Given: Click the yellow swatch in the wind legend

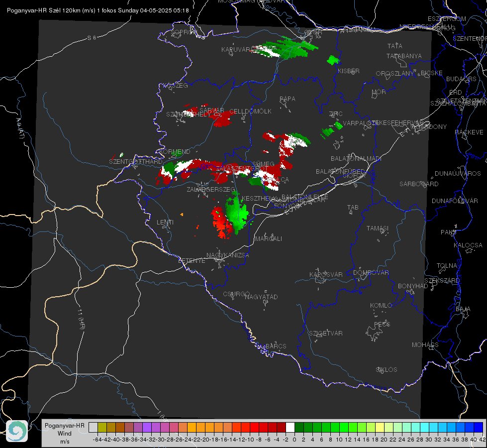Looking at the screenshot, I should pyautogui.click(x=380, y=427).
